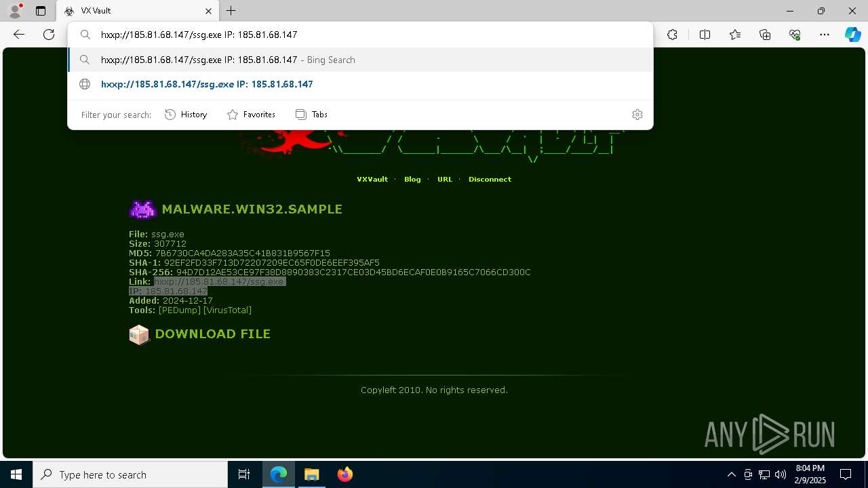Open the PEDump tool link
868x488 pixels.
point(180,310)
